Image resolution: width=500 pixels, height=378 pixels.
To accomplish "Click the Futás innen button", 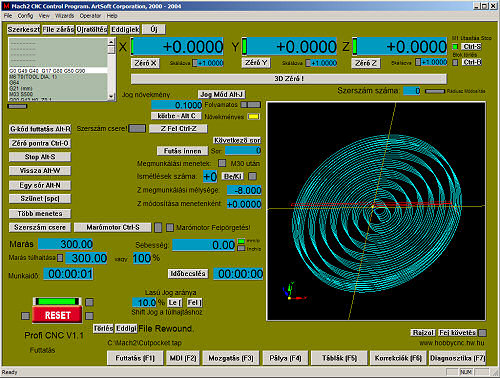I will click(182, 151).
